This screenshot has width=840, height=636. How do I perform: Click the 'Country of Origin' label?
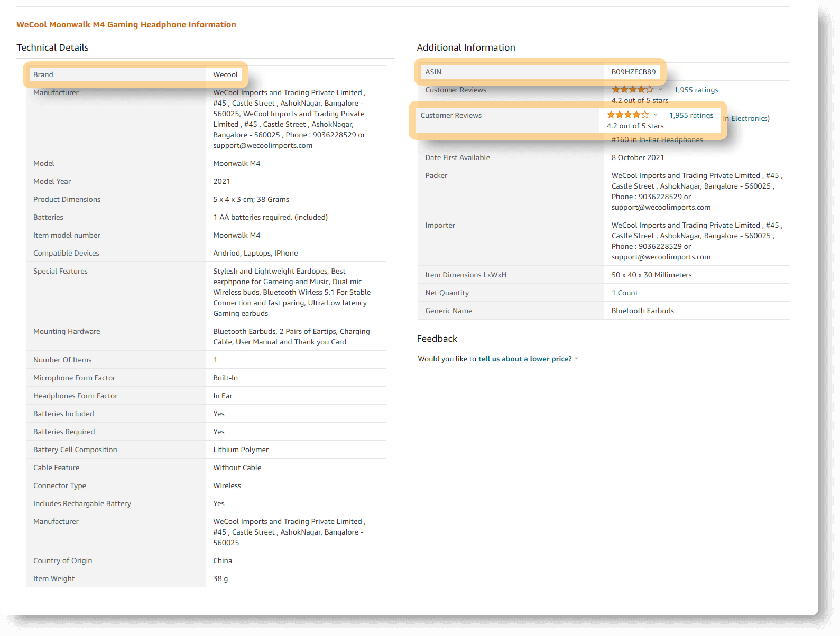tap(62, 560)
